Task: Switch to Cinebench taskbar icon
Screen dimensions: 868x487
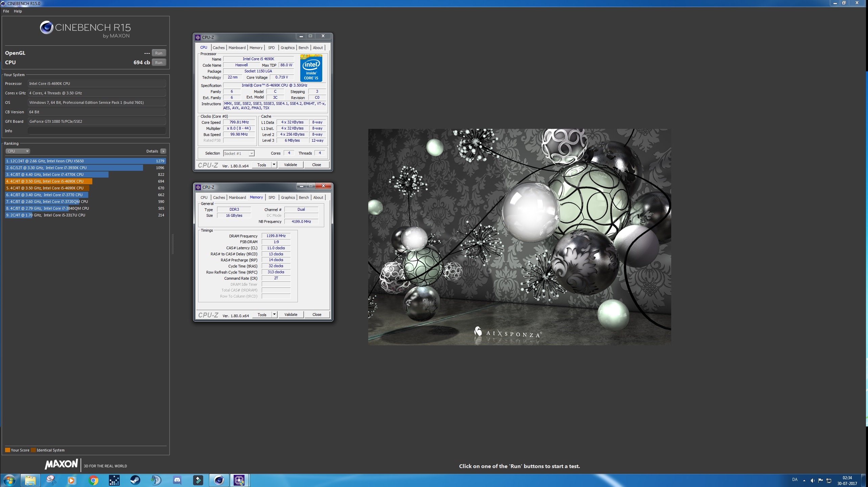Action: point(219,480)
